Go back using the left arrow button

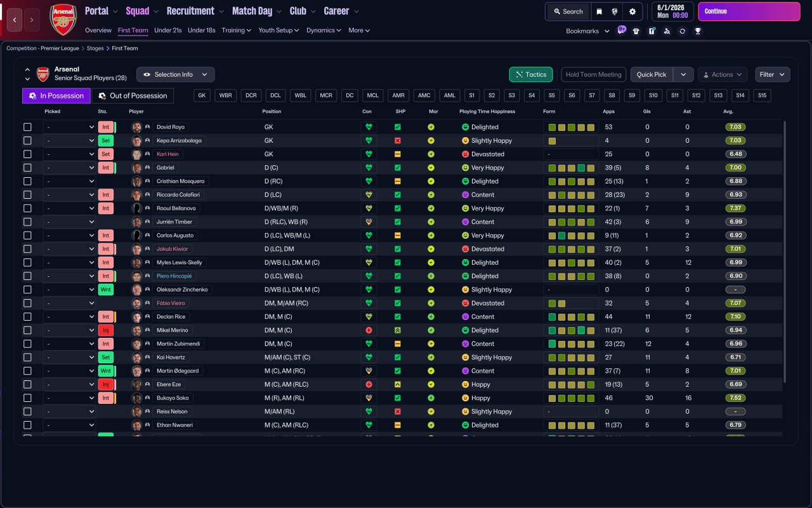point(15,20)
